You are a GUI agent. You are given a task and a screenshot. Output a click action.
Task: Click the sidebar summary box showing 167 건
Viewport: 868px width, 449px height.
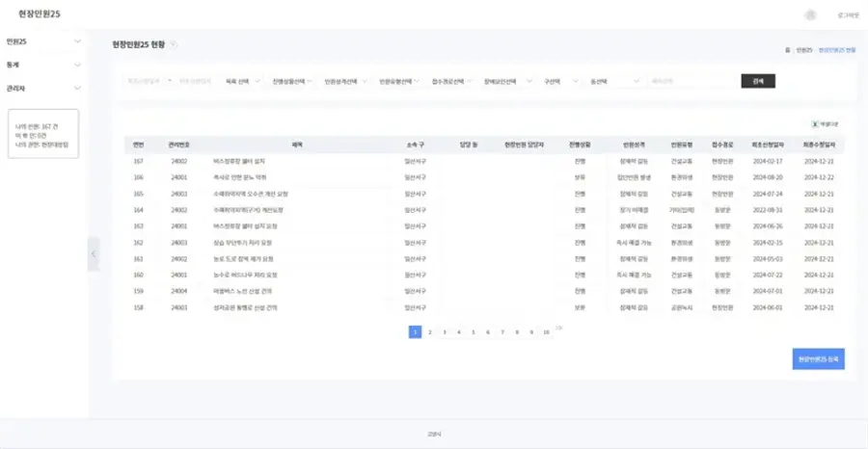[x=43, y=134]
